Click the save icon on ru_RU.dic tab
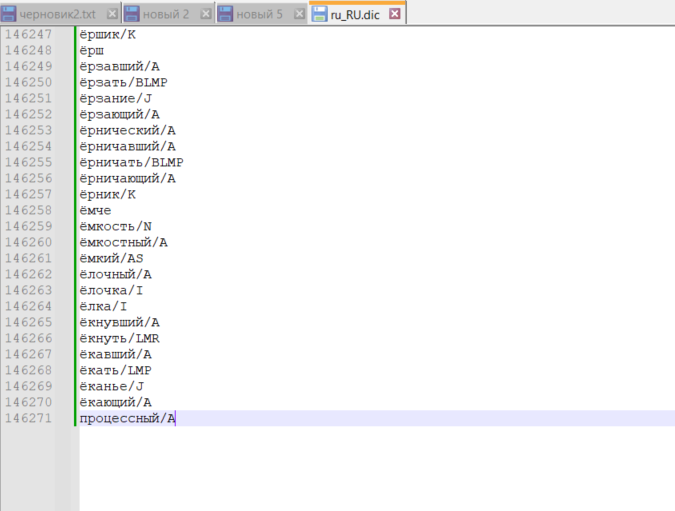 click(x=319, y=14)
